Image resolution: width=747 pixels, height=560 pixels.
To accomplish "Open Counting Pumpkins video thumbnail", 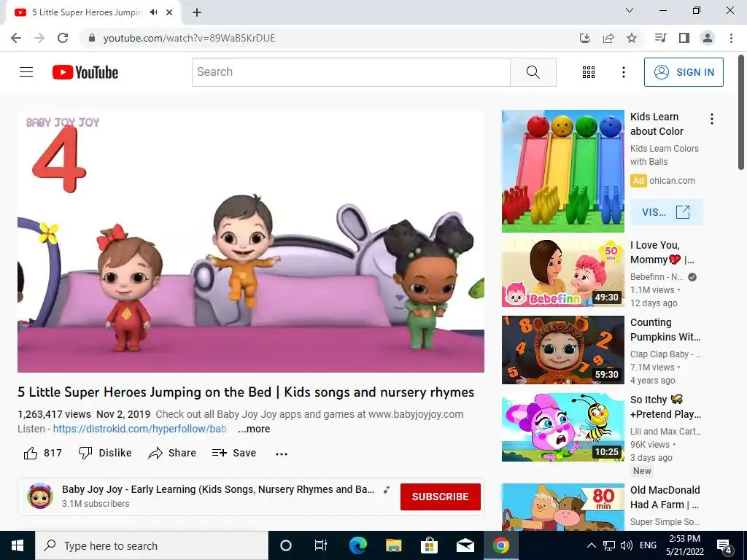I will [x=562, y=350].
